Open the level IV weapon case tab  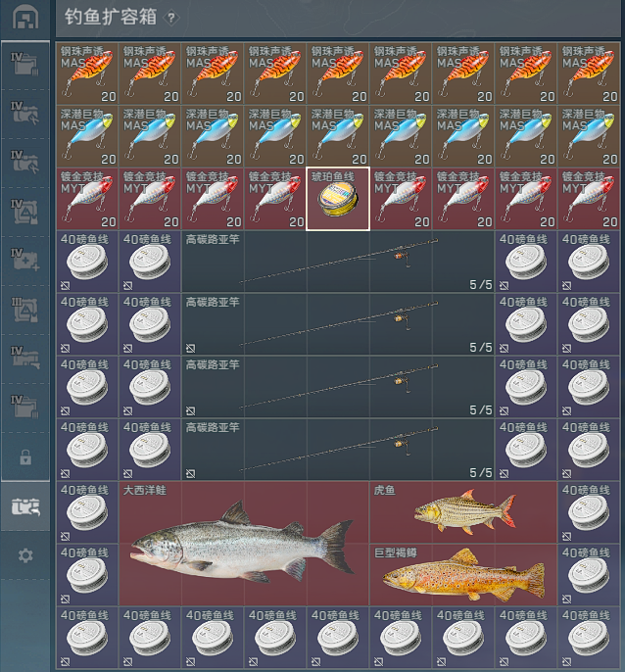24,359
